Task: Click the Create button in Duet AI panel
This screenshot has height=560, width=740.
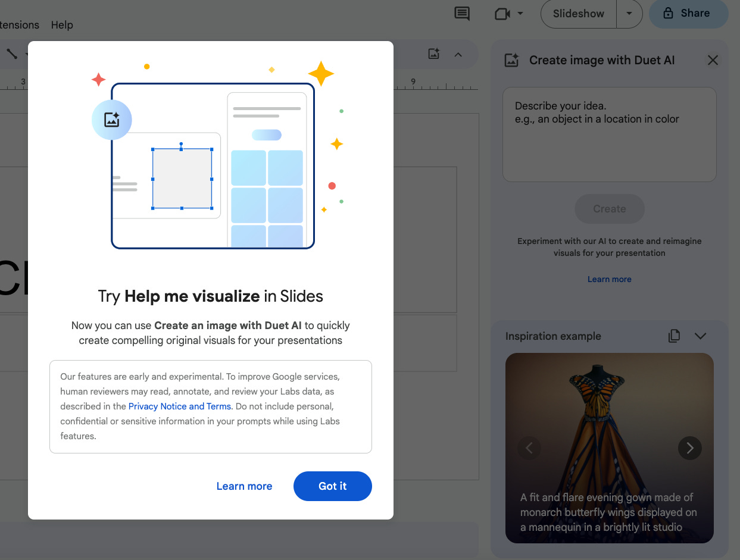Action: pos(609,209)
